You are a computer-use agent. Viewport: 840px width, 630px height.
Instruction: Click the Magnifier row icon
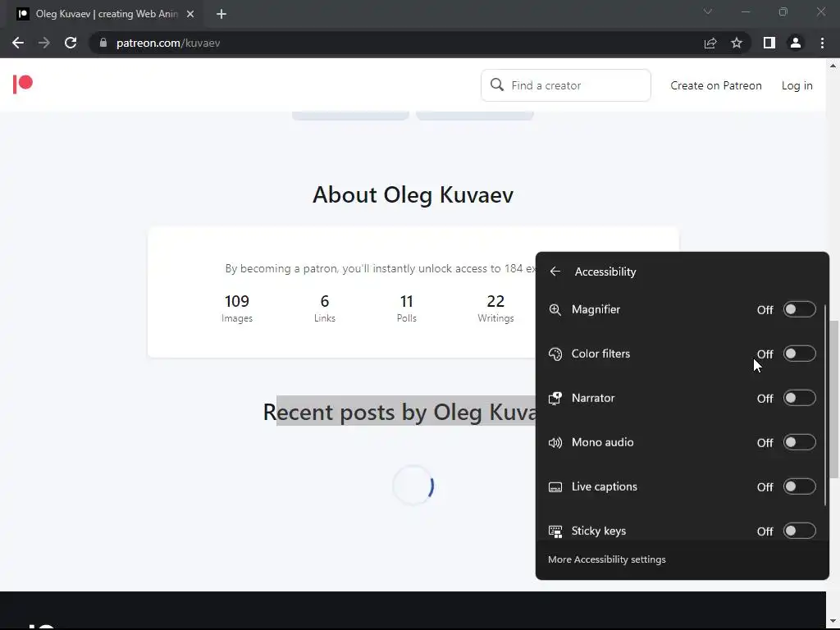click(x=555, y=309)
